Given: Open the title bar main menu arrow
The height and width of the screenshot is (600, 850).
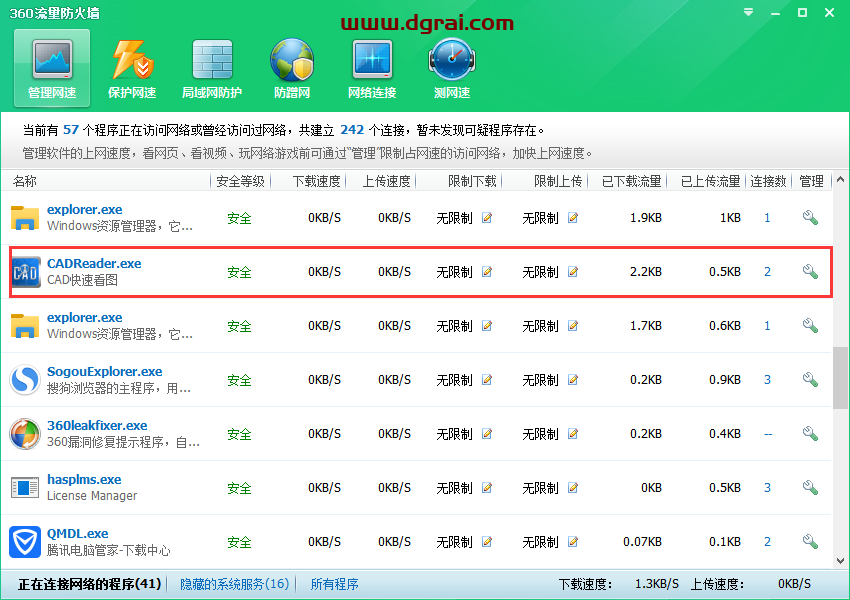Looking at the screenshot, I should pos(746,12).
